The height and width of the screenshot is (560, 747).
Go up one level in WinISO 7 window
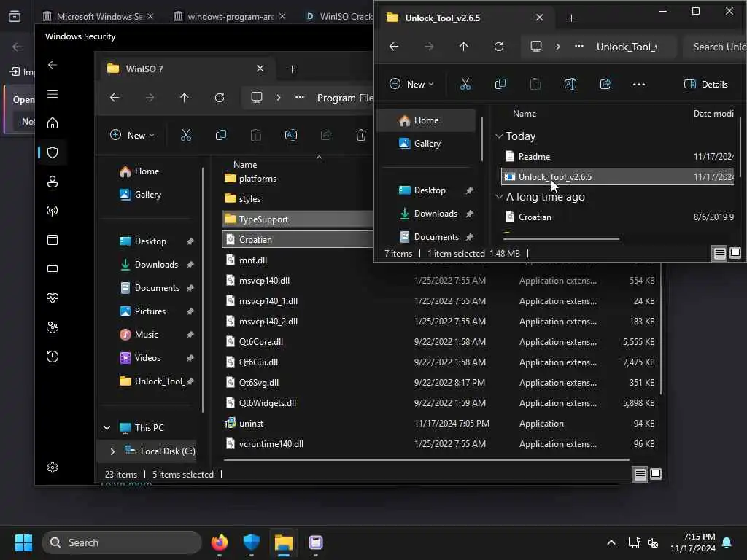coord(185,98)
